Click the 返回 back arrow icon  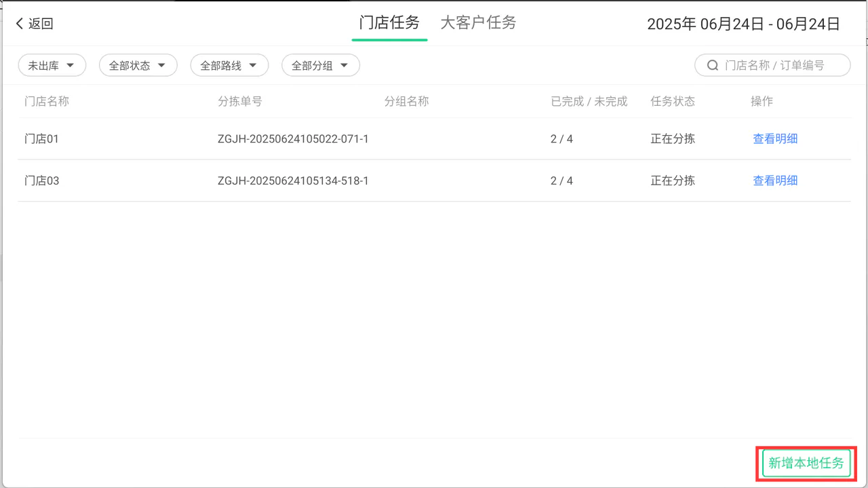(x=20, y=24)
